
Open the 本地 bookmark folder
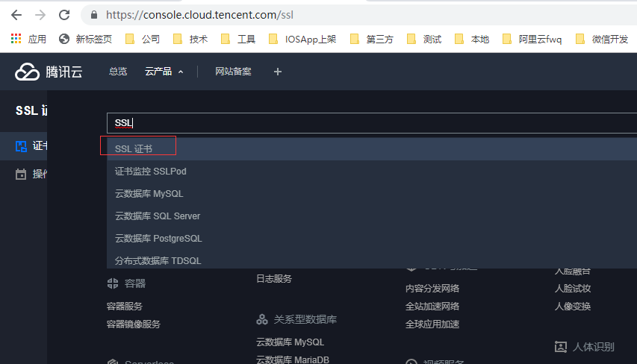coord(472,39)
